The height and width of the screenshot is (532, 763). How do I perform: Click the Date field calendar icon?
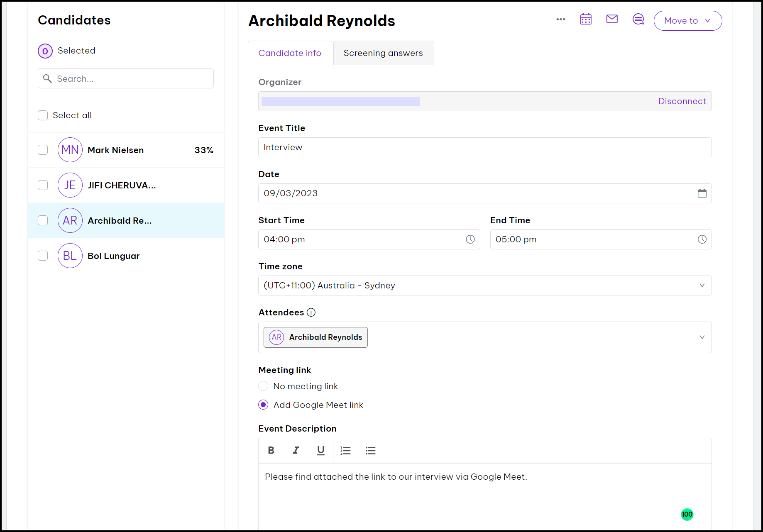point(702,193)
